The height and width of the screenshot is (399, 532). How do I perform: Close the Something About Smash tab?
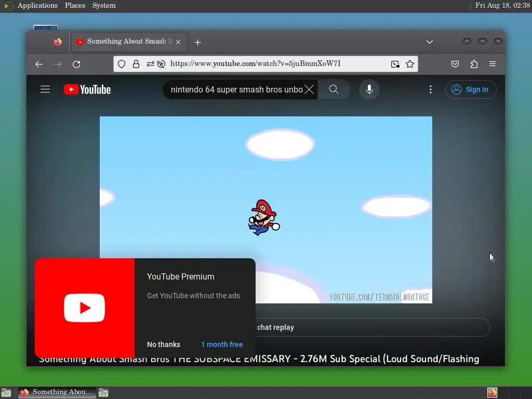click(x=178, y=42)
